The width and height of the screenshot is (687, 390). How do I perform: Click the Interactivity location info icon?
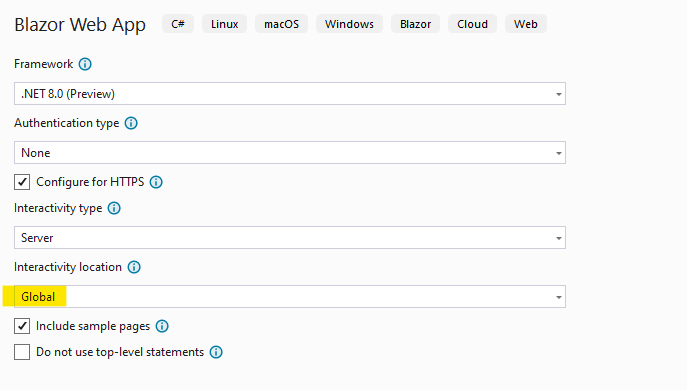click(134, 267)
